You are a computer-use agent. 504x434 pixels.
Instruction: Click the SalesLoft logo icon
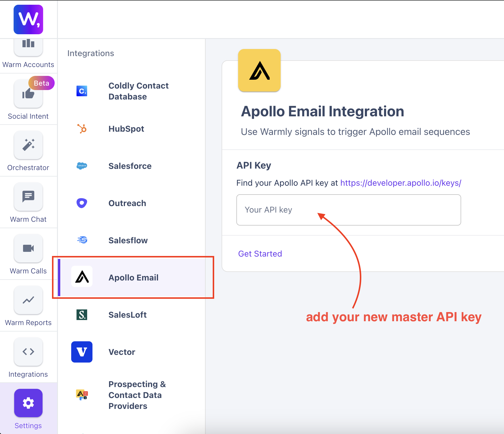click(x=82, y=315)
